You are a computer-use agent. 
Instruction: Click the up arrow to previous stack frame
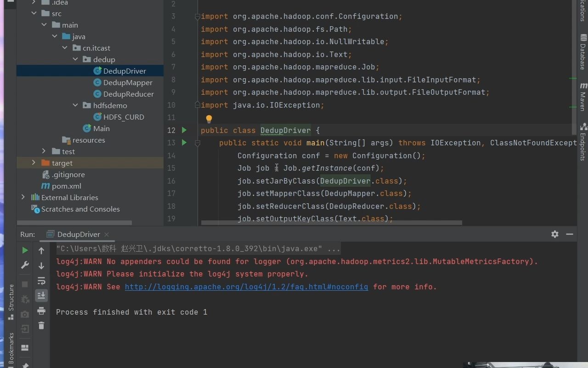pos(41,251)
